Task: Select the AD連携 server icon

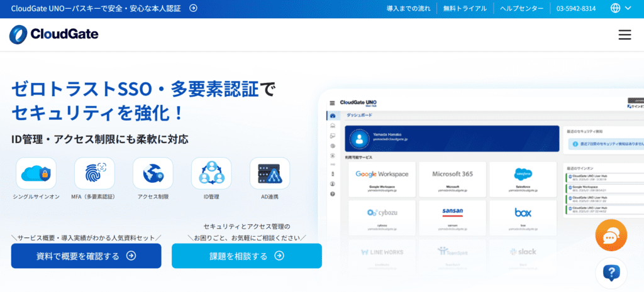Action: (270, 173)
